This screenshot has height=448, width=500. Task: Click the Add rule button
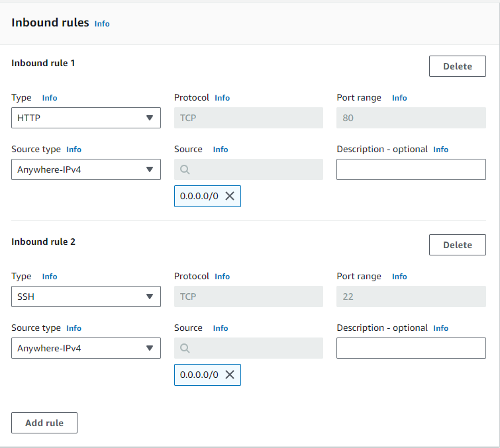coord(44,423)
